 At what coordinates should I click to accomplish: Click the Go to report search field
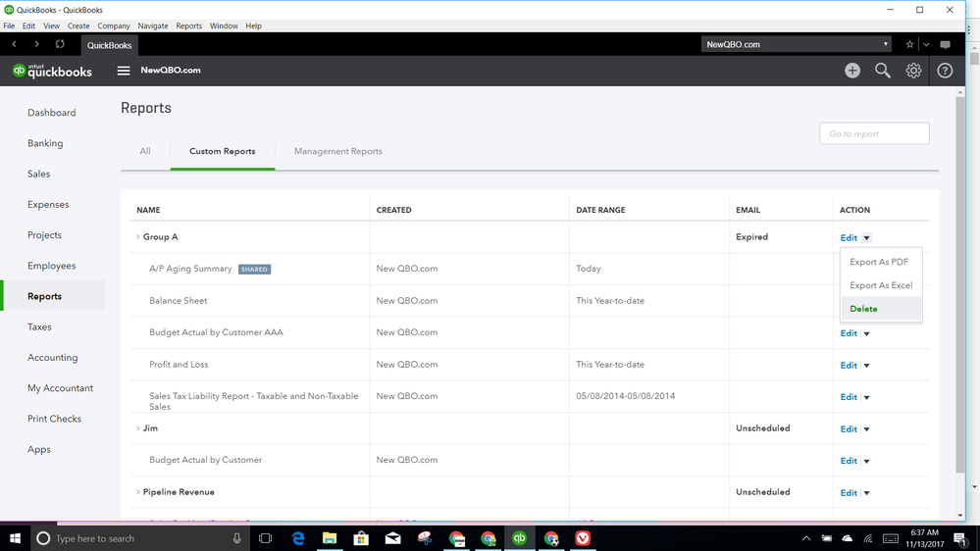pos(874,133)
